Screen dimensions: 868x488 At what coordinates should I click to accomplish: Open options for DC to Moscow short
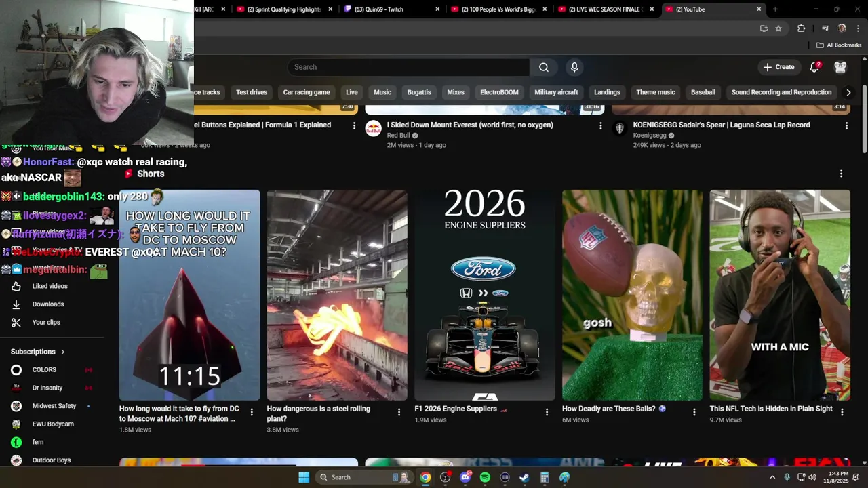point(252,412)
